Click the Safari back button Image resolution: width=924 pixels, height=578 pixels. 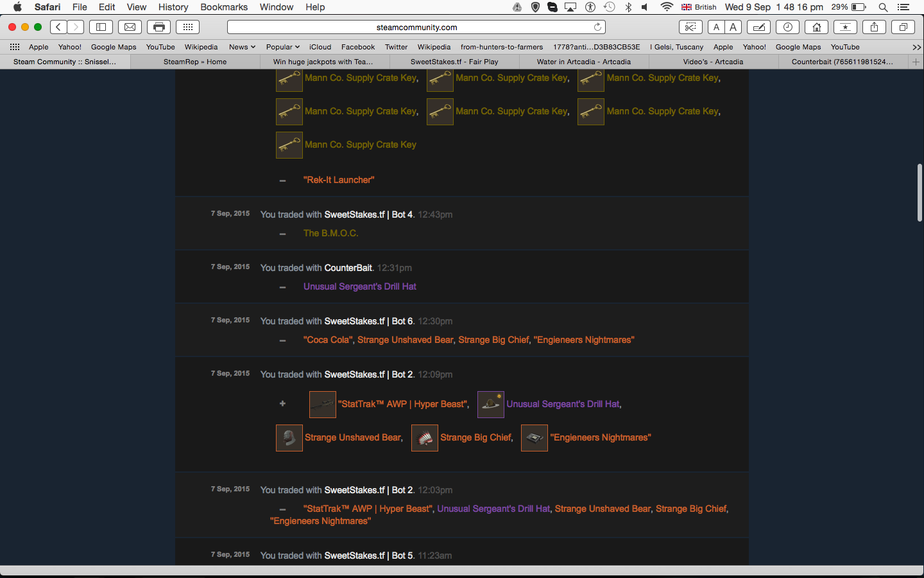point(58,27)
